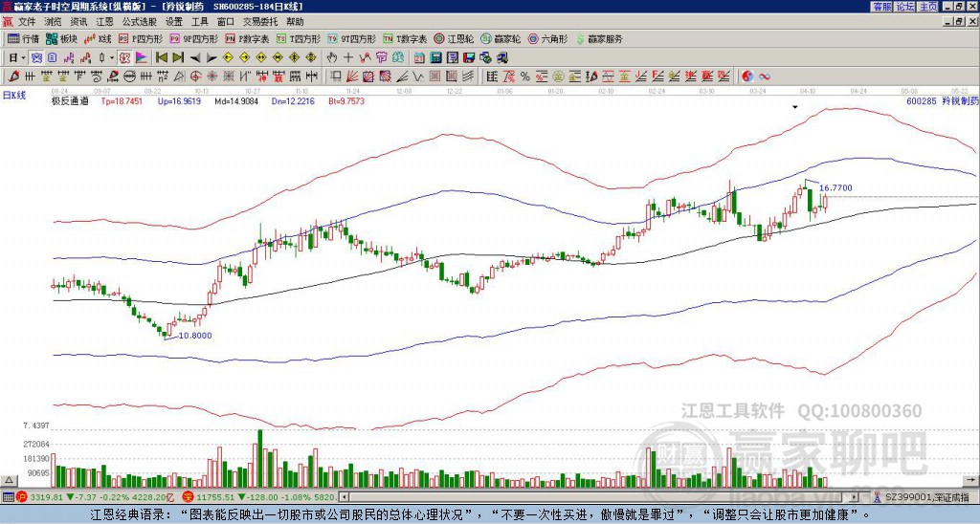Open the calendar icon showing 21

(x=419, y=57)
